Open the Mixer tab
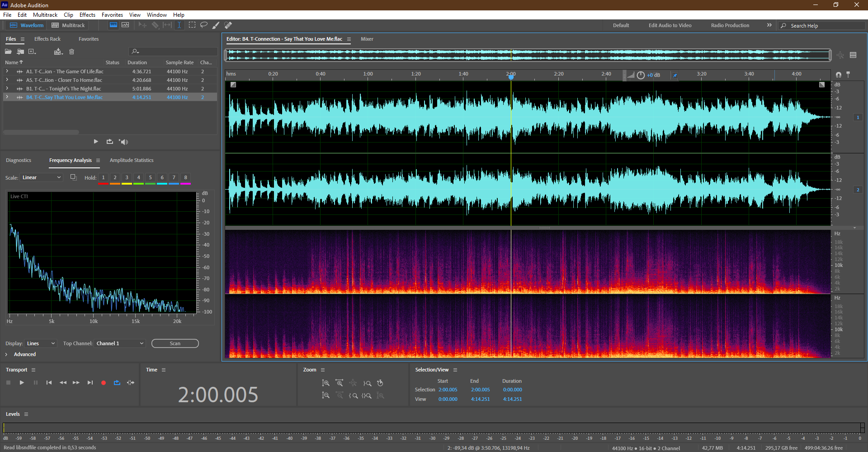This screenshot has width=868, height=452. pos(367,39)
